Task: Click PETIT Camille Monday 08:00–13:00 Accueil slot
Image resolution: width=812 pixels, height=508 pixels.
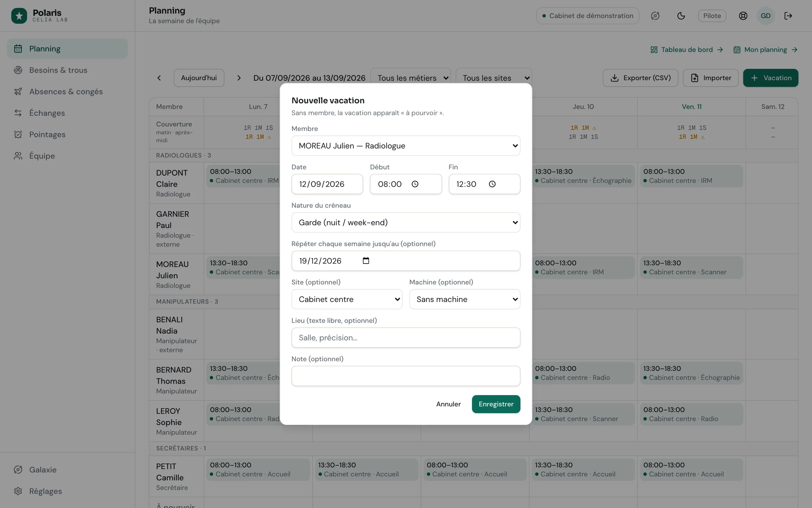Action: tap(258, 470)
